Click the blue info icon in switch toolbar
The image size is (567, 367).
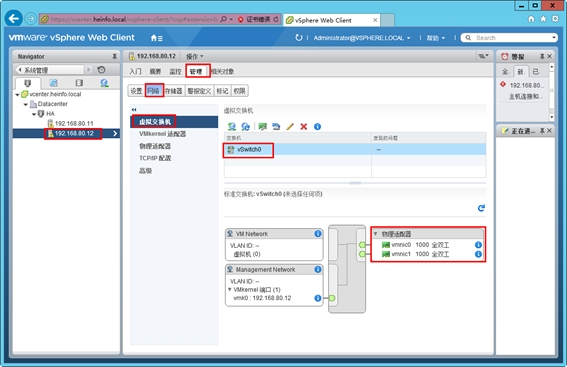point(317,127)
